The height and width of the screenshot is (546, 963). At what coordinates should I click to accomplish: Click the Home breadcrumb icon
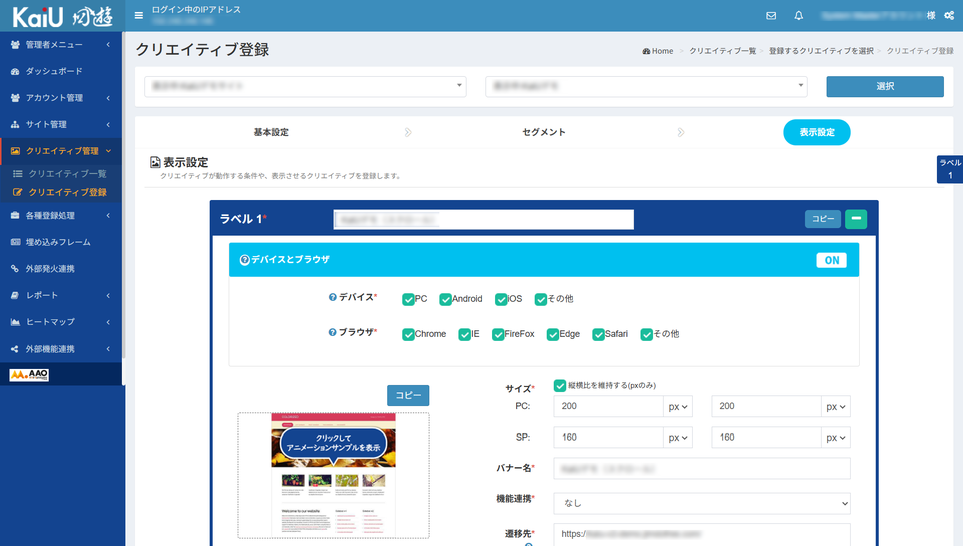tap(646, 51)
